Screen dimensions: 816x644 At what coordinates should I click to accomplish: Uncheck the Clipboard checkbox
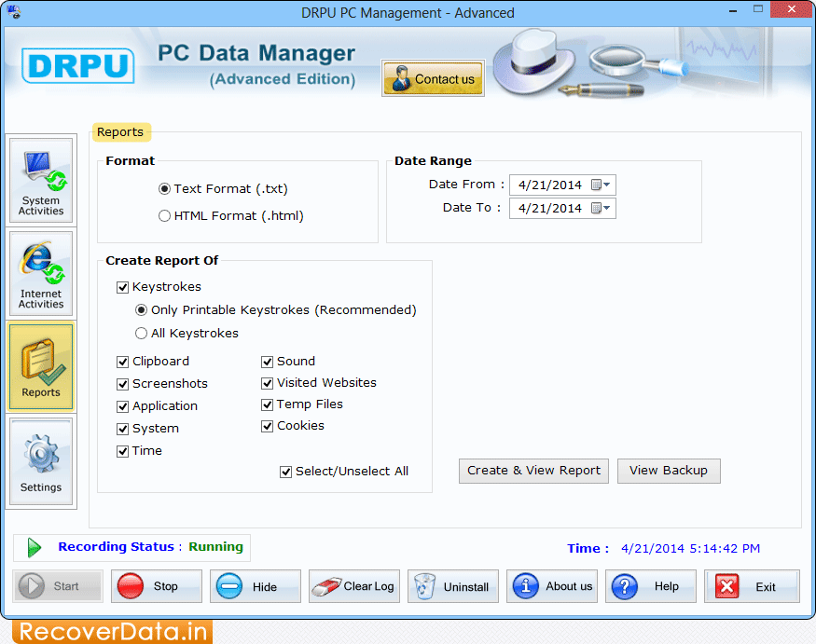[123, 362]
